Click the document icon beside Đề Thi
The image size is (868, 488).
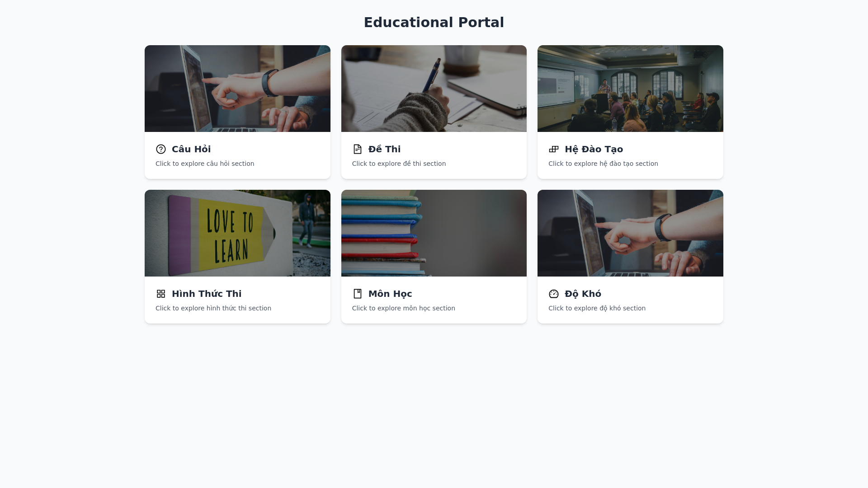tap(357, 149)
